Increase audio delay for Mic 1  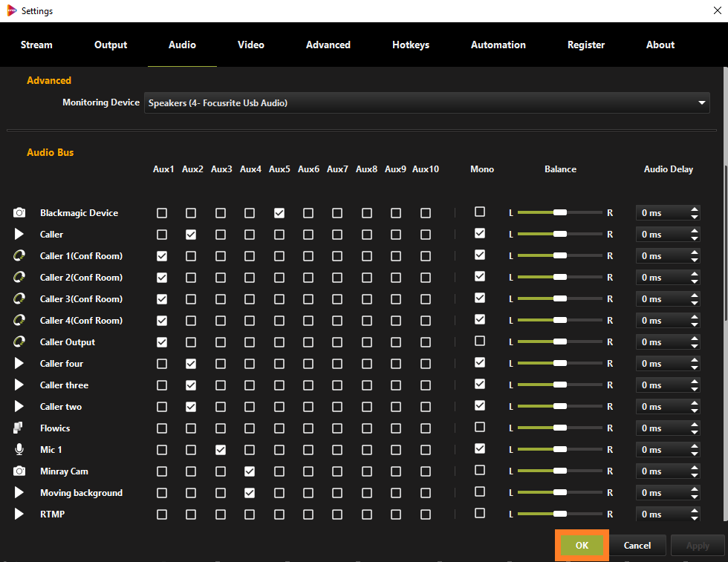click(694, 446)
